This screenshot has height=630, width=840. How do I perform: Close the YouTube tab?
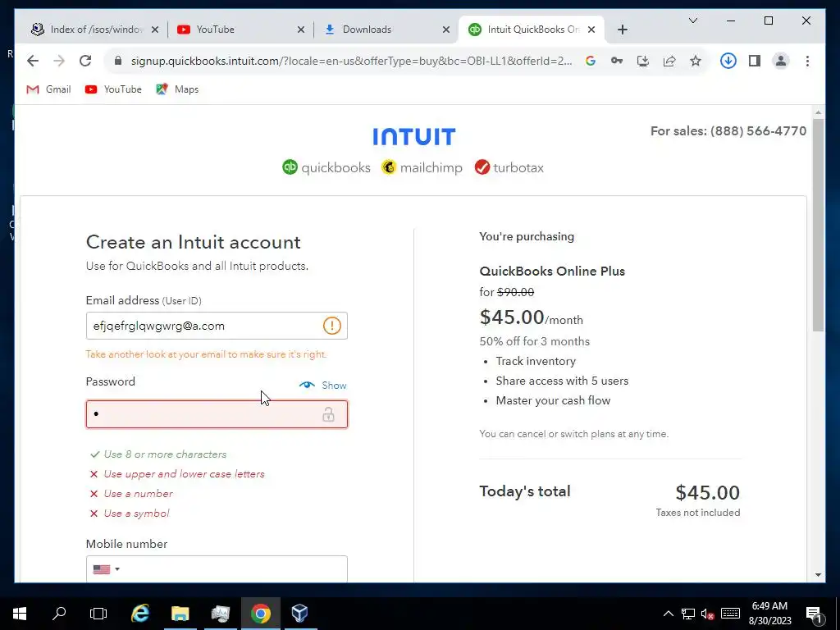coord(300,30)
